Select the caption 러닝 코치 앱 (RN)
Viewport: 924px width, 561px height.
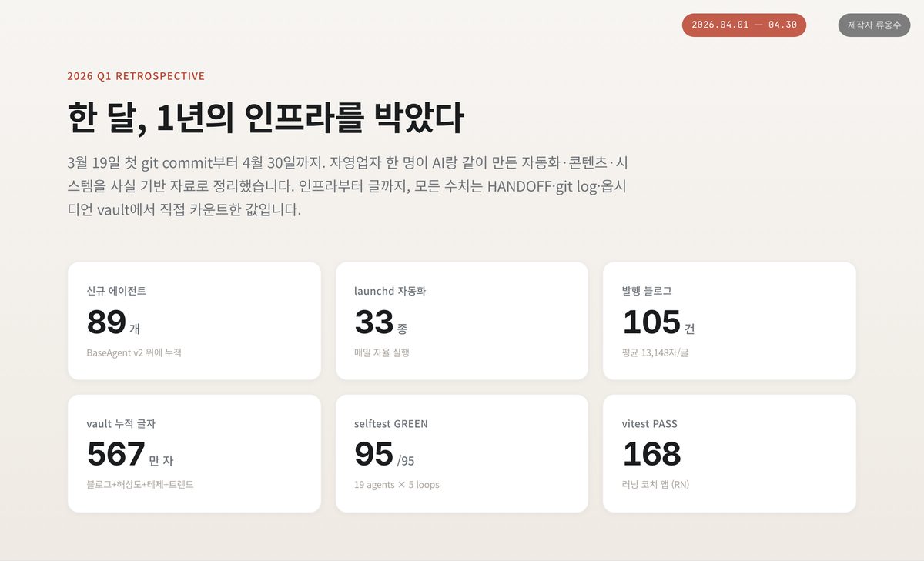(655, 485)
